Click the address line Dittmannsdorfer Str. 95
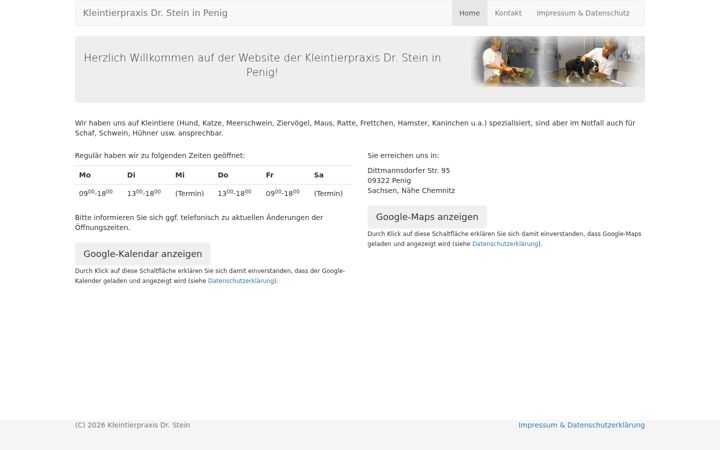 [409, 170]
